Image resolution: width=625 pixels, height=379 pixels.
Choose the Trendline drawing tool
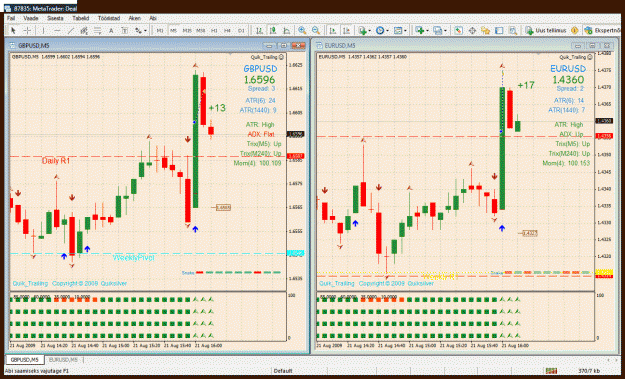[71, 31]
